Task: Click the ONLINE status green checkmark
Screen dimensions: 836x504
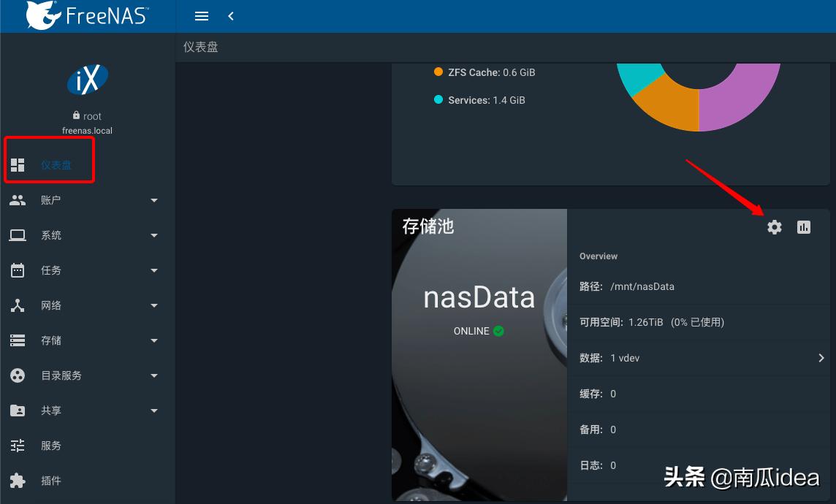Action: (x=498, y=330)
